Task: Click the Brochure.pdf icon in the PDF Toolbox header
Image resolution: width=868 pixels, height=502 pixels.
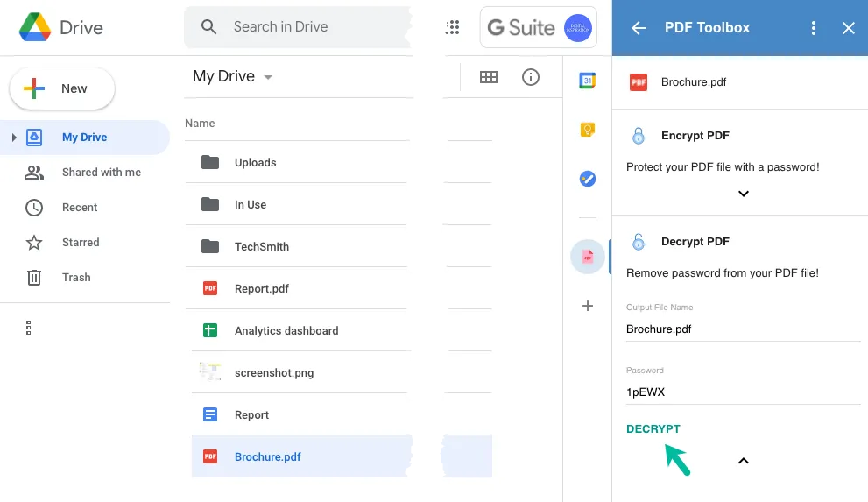Action: click(x=639, y=82)
